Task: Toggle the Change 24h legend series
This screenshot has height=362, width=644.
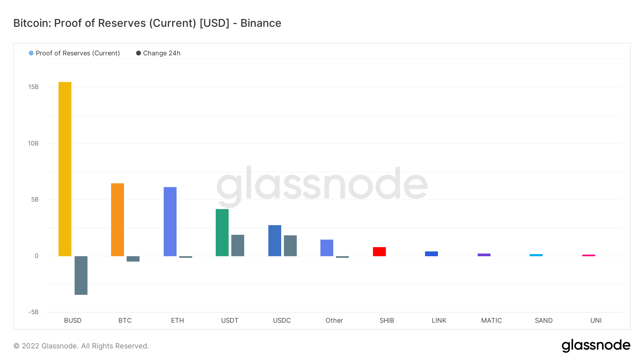Action: (x=161, y=53)
